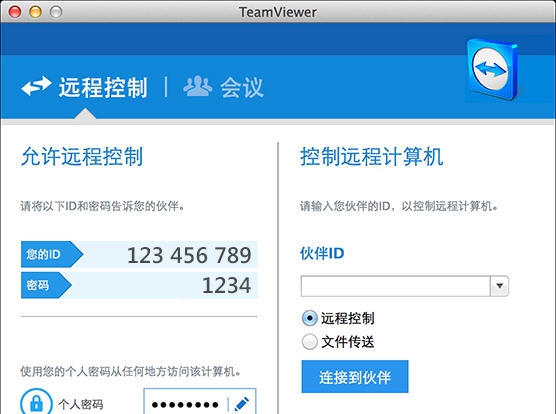The image size is (556, 414).
Task: Select the ID number 123 456 789
Action: click(189, 255)
